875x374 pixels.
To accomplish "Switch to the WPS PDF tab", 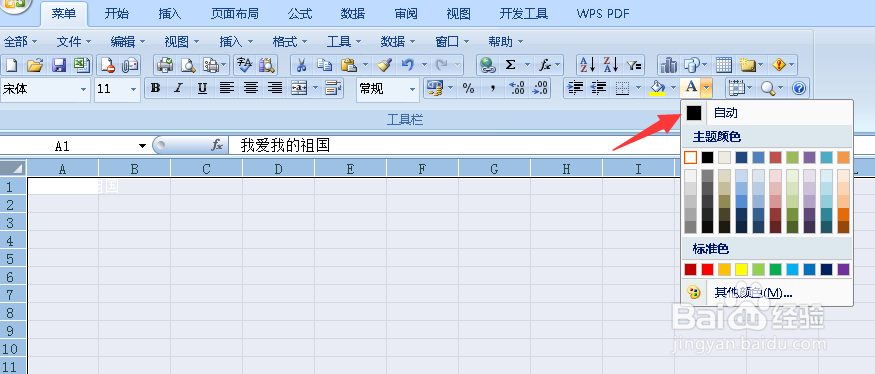I will (603, 13).
